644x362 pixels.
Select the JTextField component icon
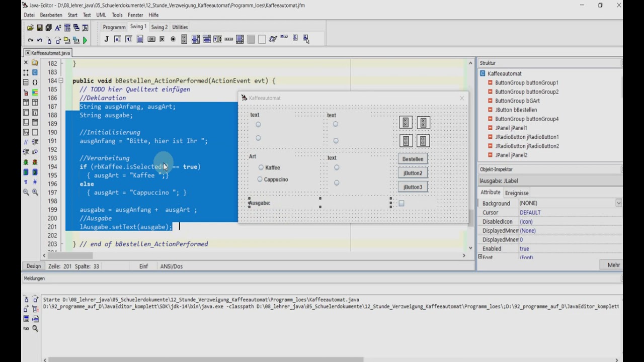point(117,39)
